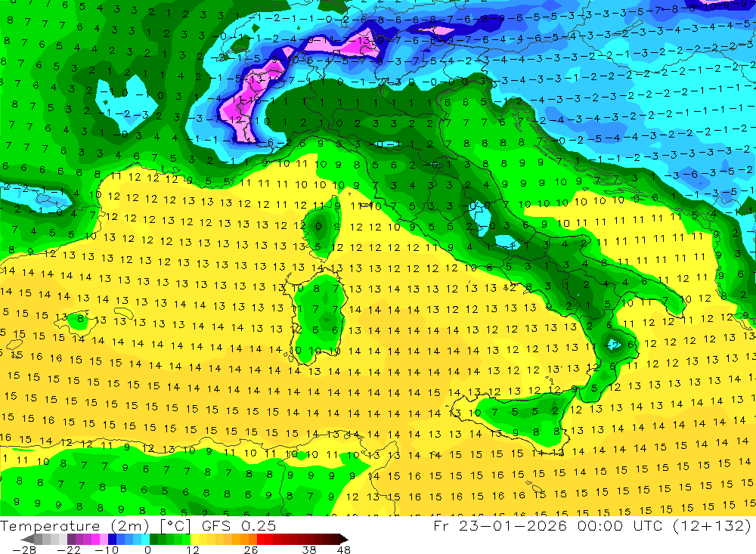Click the "26" legend label
756x554 pixels.
pyautogui.click(x=251, y=549)
